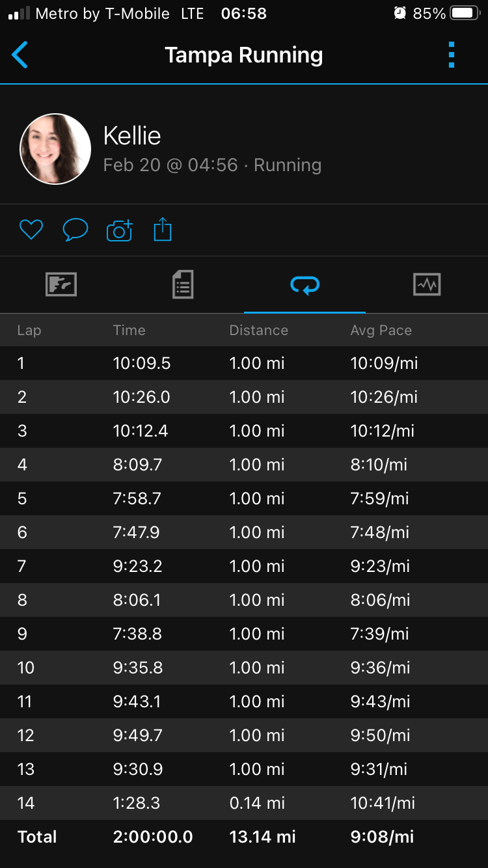Viewport: 488px width, 868px height.
Task: Select lap 6 row with 7:47.9 time
Action: (244, 532)
